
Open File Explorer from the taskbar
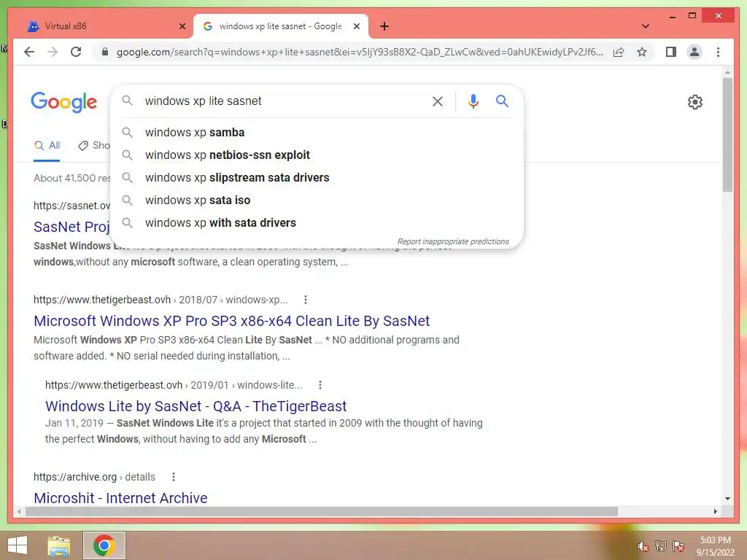click(x=59, y=545)
